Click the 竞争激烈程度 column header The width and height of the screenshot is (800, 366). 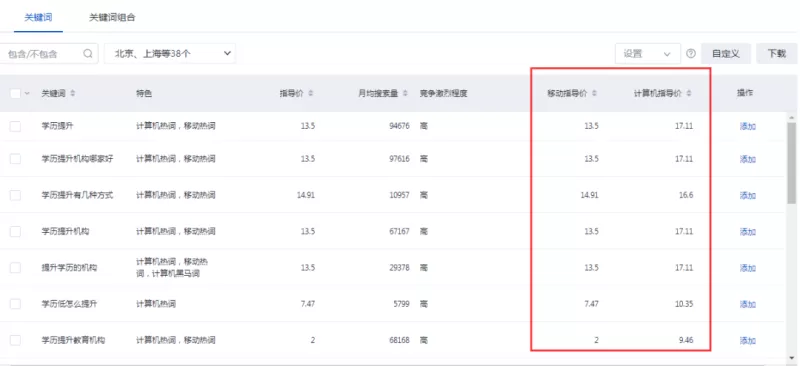443,93
